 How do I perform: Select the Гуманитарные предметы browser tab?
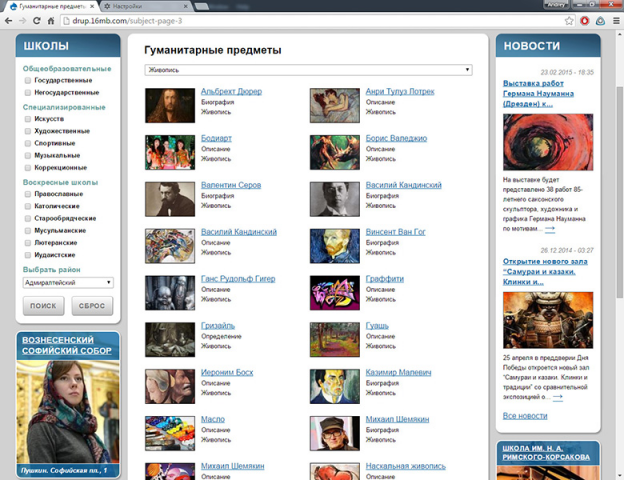click(x=51, y=6)
